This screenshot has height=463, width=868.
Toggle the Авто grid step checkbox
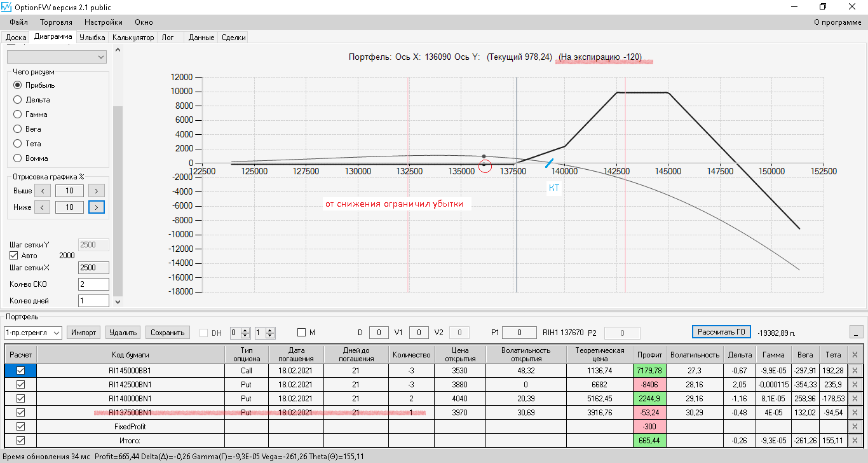pyautogui.click(x=14, y=256)
